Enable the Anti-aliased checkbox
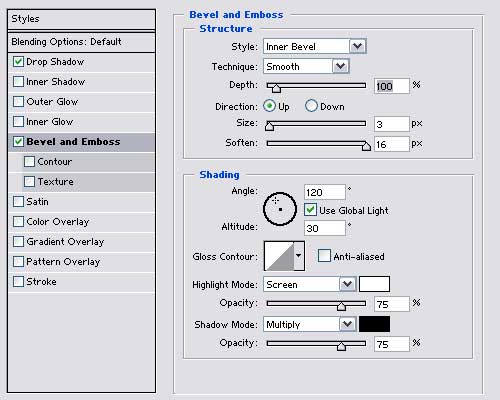Image resolution: width=500 pixels, height=400 pixels. (x=324, y=256)
